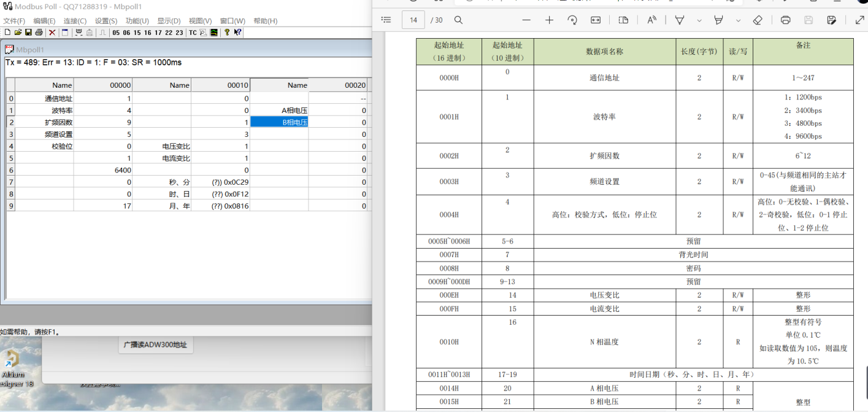
Task: Expand the draw pen options dropdown
Action: click(x=699, y=20)
